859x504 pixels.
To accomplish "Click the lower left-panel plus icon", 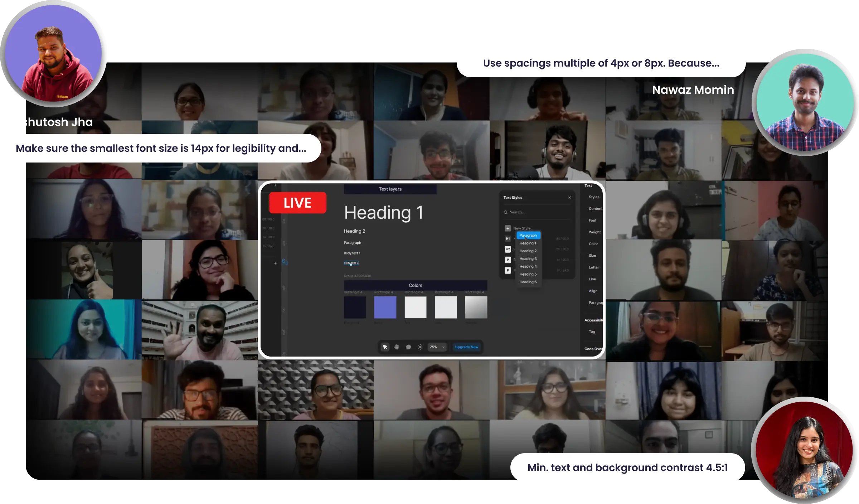I will pos(275,263).
